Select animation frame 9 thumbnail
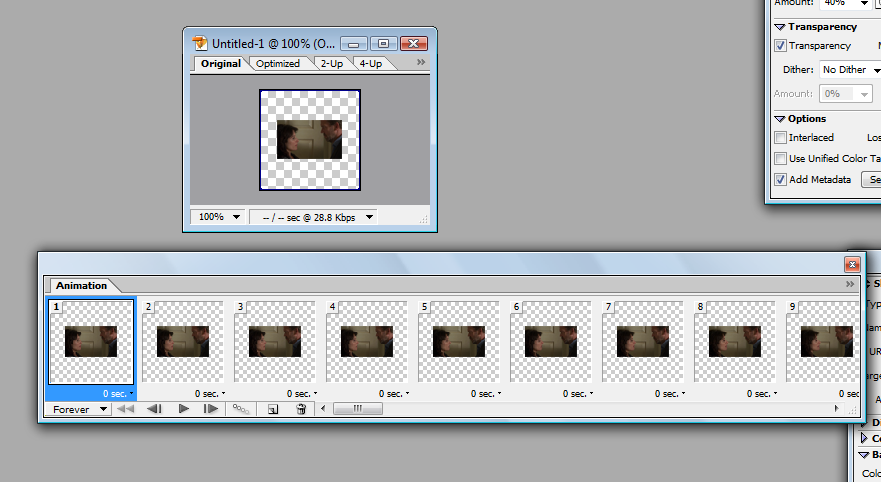 tap(823, 342)
